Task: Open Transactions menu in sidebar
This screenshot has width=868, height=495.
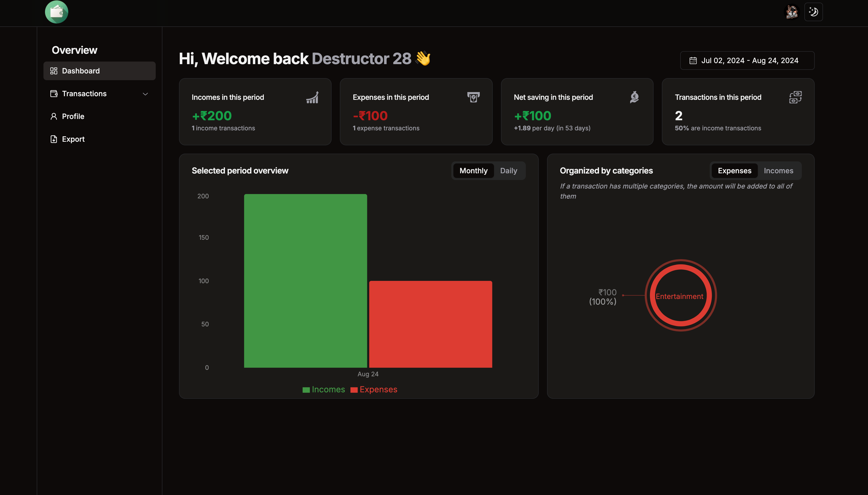Action: pyautogui.click(x=84, y=94)
